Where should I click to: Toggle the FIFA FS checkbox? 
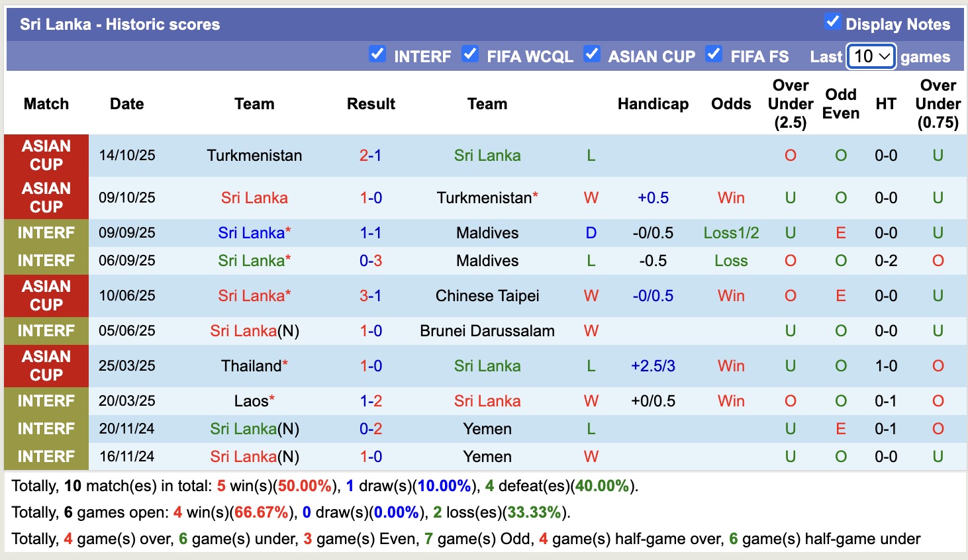[714, 56]
